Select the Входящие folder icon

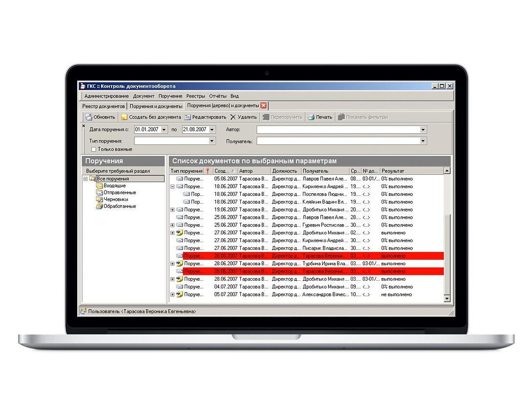[99, 186]
